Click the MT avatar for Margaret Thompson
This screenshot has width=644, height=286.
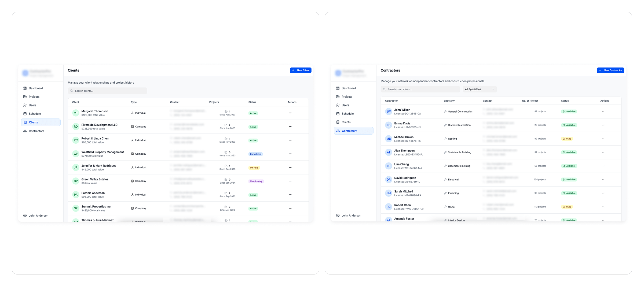76,113
